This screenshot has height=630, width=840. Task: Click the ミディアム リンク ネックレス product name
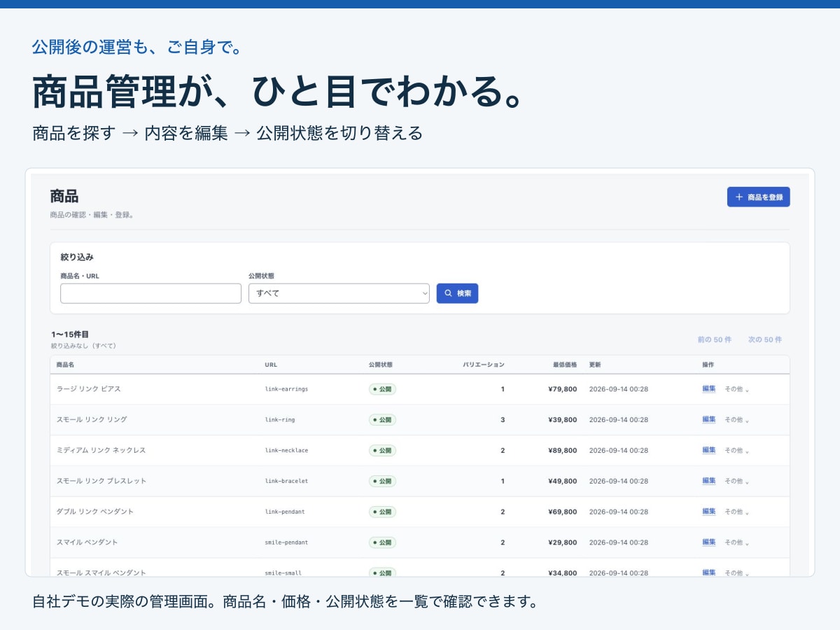(101, 451)
